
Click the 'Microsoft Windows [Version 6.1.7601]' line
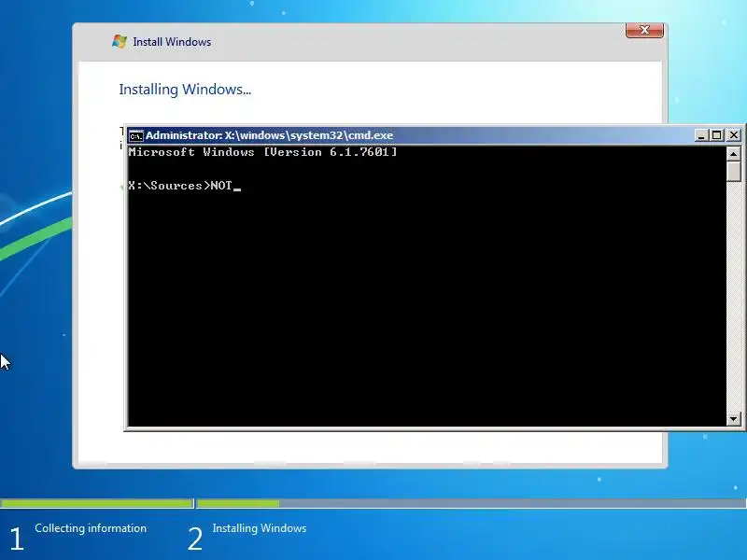coord(262,152)
